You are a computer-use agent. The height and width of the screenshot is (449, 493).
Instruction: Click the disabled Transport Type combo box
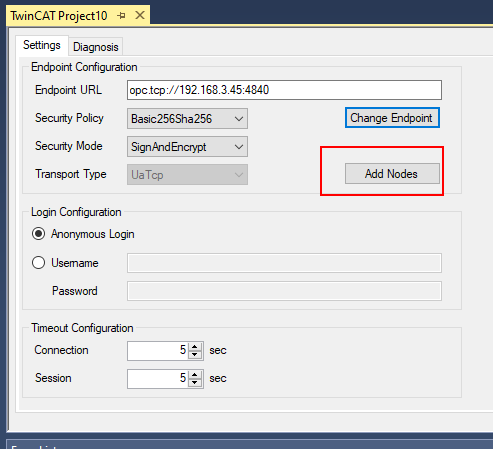coord(187,174)
